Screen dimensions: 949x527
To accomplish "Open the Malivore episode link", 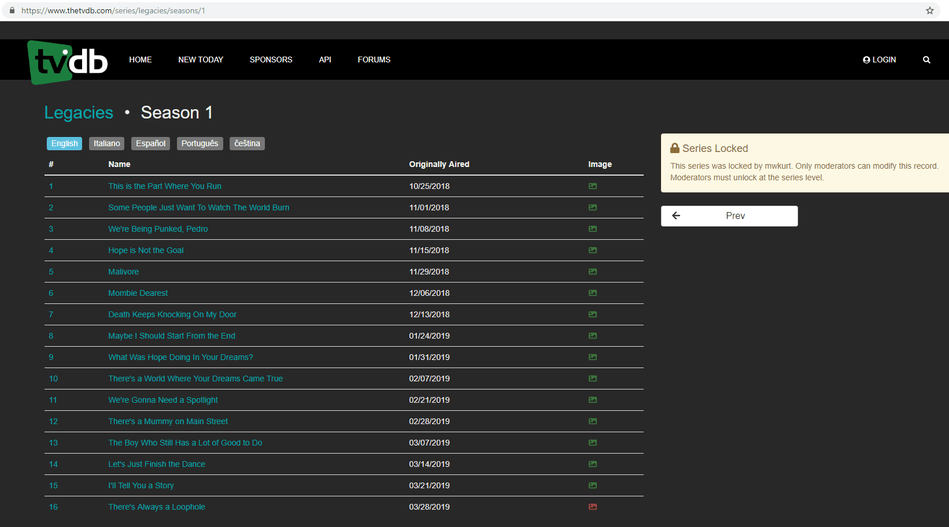I will click(123, 272).
